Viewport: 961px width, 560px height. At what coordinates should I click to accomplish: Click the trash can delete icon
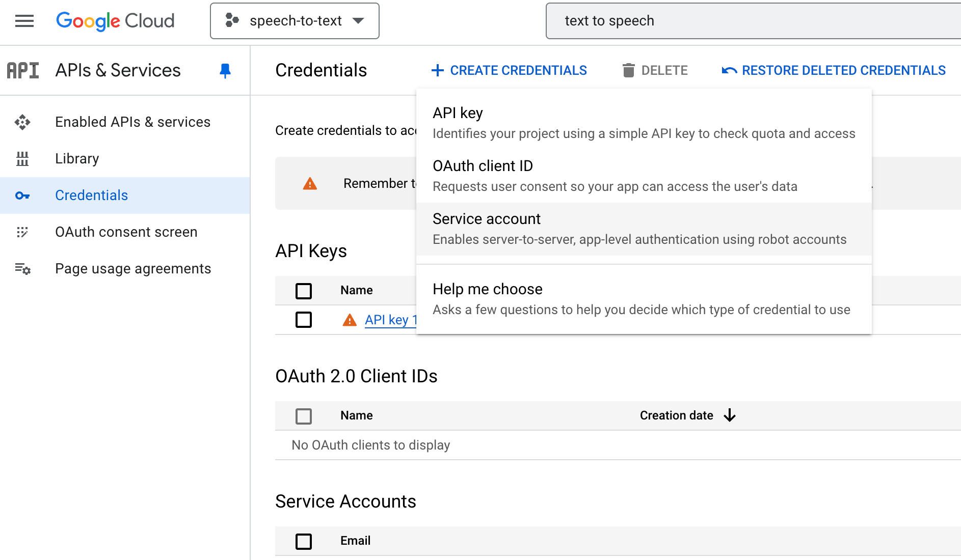click(629, 70)
